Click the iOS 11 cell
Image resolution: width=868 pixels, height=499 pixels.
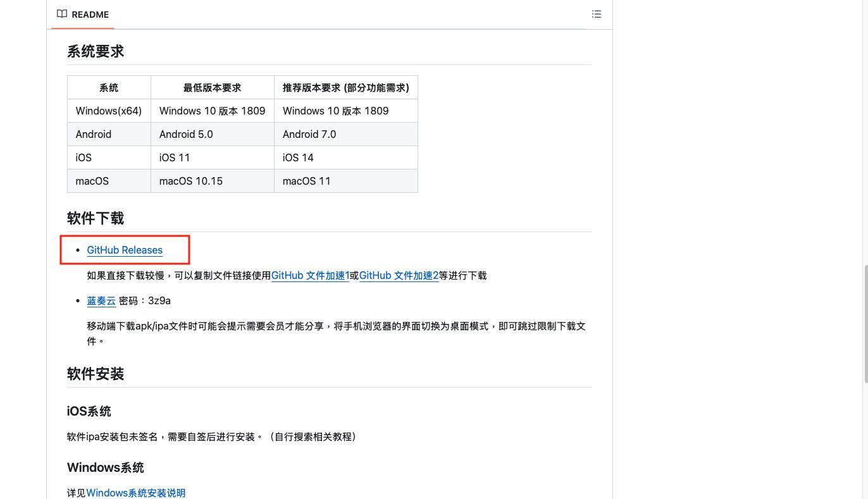click(212, 157)
